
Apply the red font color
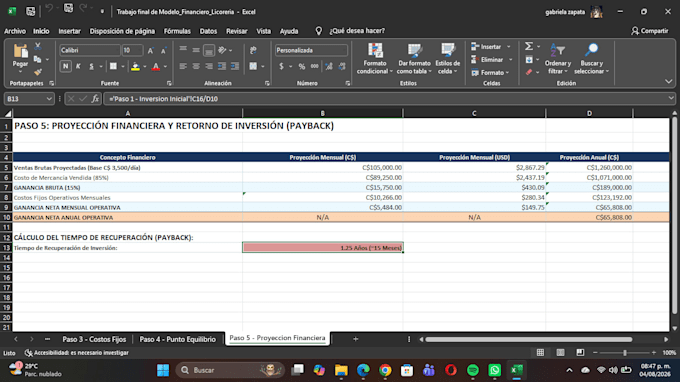tap(156, 66)
